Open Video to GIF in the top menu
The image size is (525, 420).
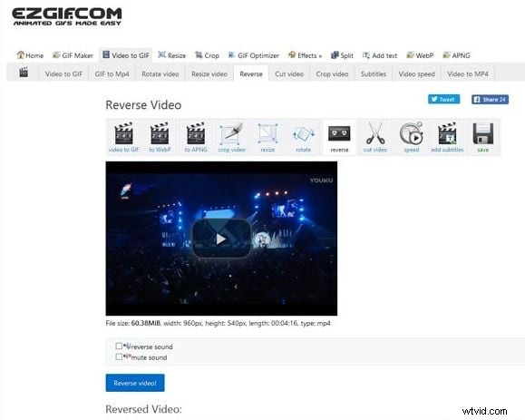click(126, 55)
